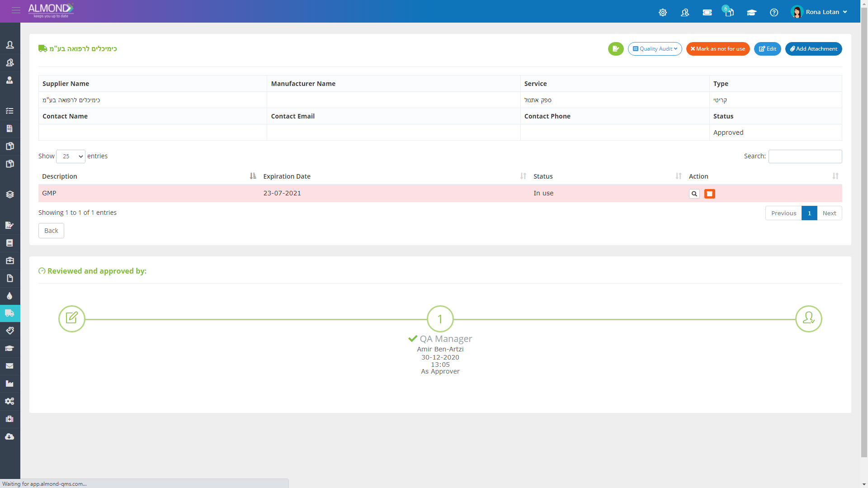Click the orange stop icon in GMP row
868x488 pixels.
click(710, 194)
